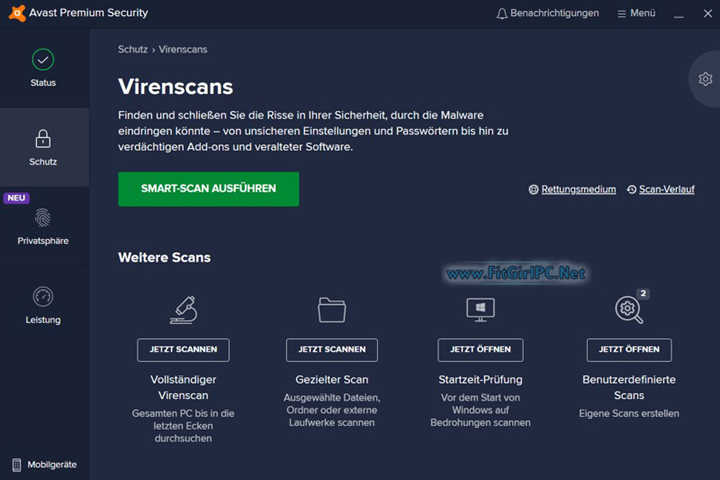Click the microscope icon for Vollständiger Virenscan
Screen dimensions: 720x480
183,309
